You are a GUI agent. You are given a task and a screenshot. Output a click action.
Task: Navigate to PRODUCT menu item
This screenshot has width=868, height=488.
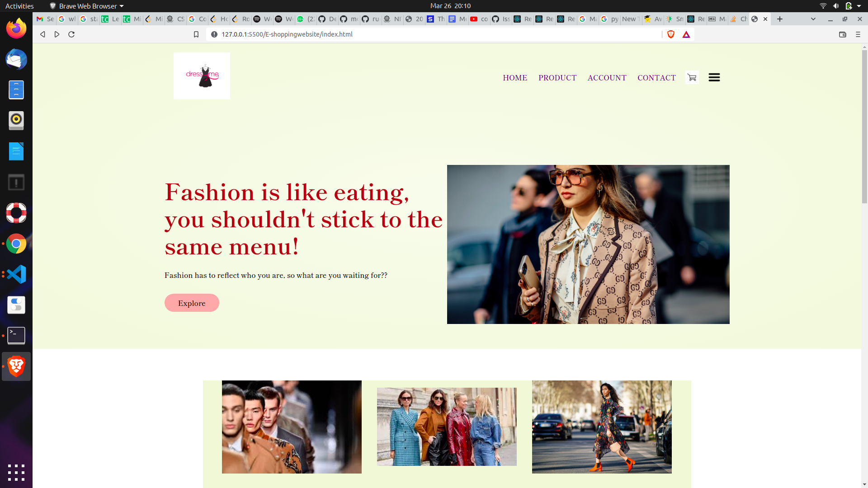[557, 78]
